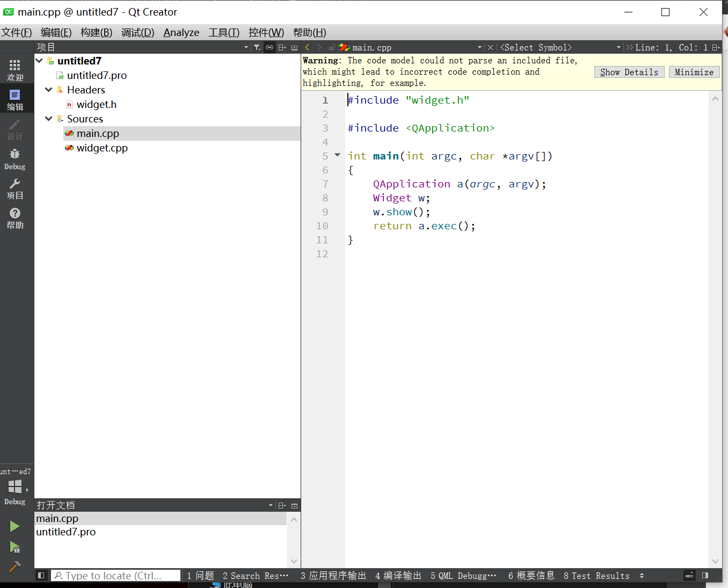Split the 打开文档 panel
The width and height of the screenshot is (728, 588).
282,505
